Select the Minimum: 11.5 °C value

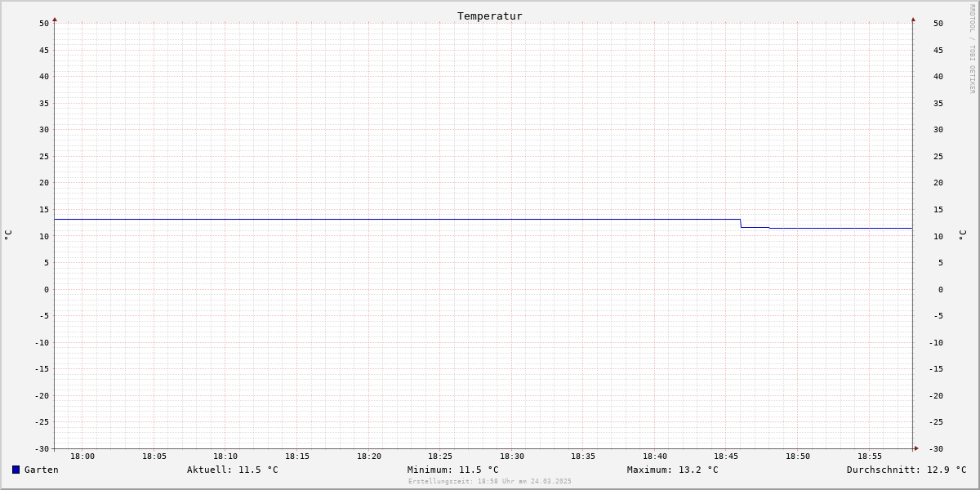tap(453, 470)
